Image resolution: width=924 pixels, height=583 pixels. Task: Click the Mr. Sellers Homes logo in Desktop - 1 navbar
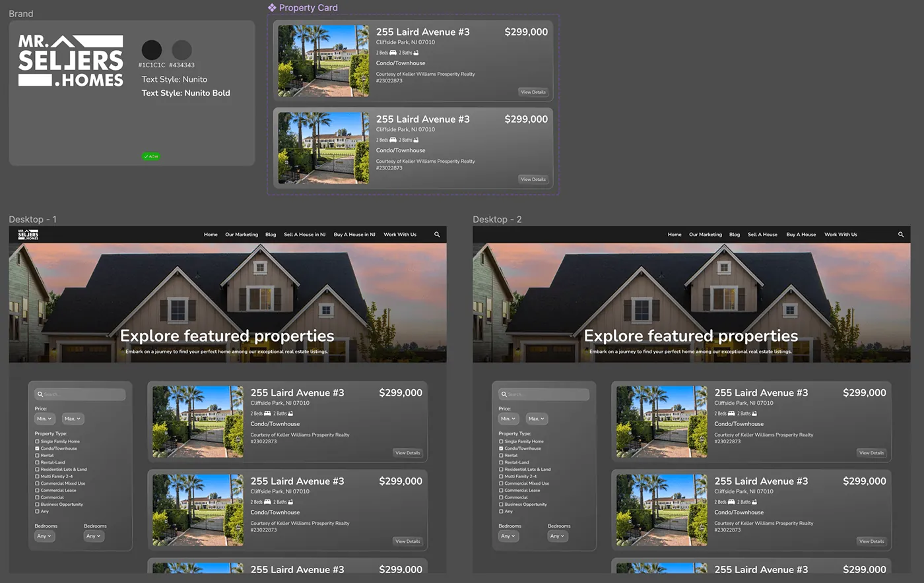(28, 235)
